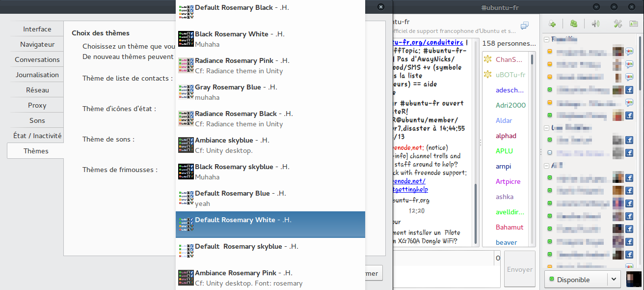
Task: Select user avelldir... in the user list
Action: click(510, 212)
